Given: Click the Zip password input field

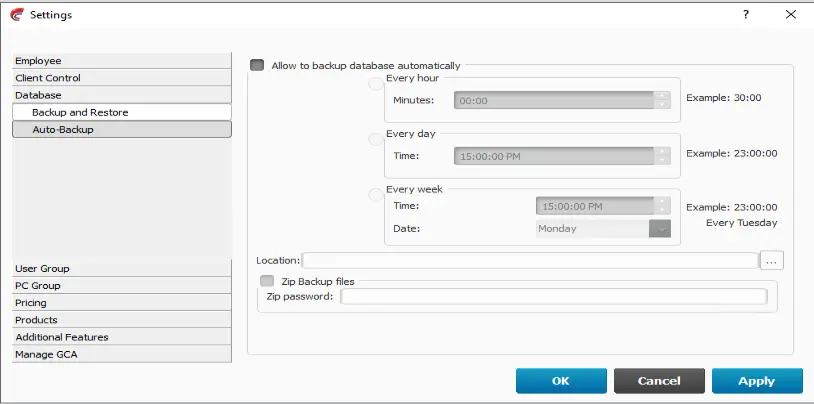Looking at the screenshot, I should 553,297.
